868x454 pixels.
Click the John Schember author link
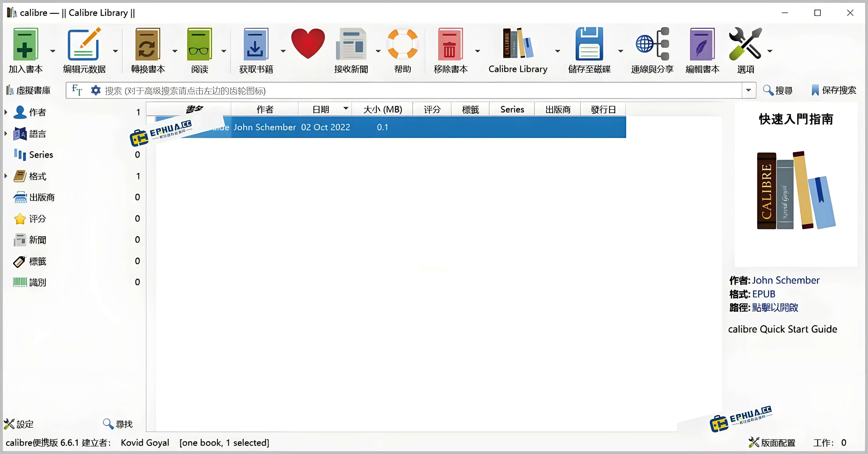coord(786,280)
